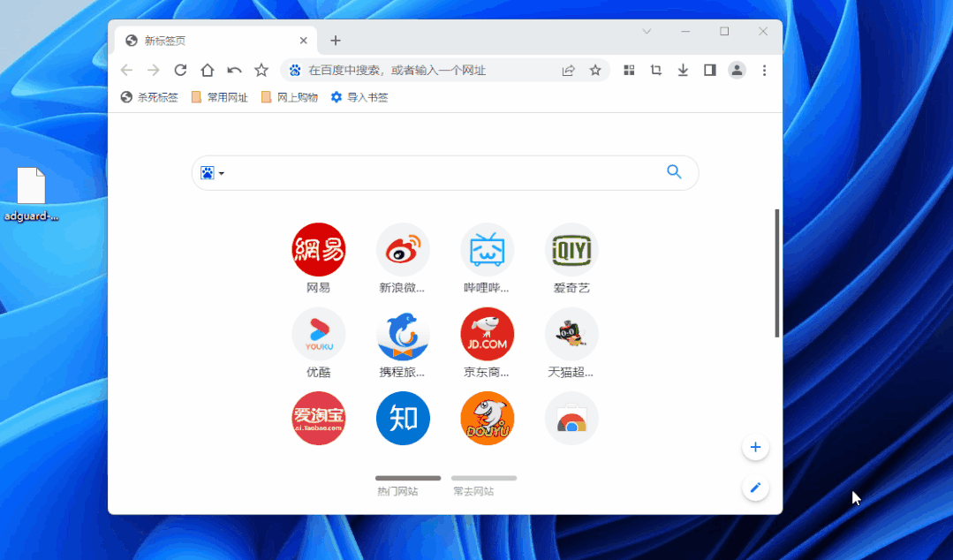Click the round pencil edit button
Image resolution: width=953 pixels, height=560 pixels.
point(755,488)
